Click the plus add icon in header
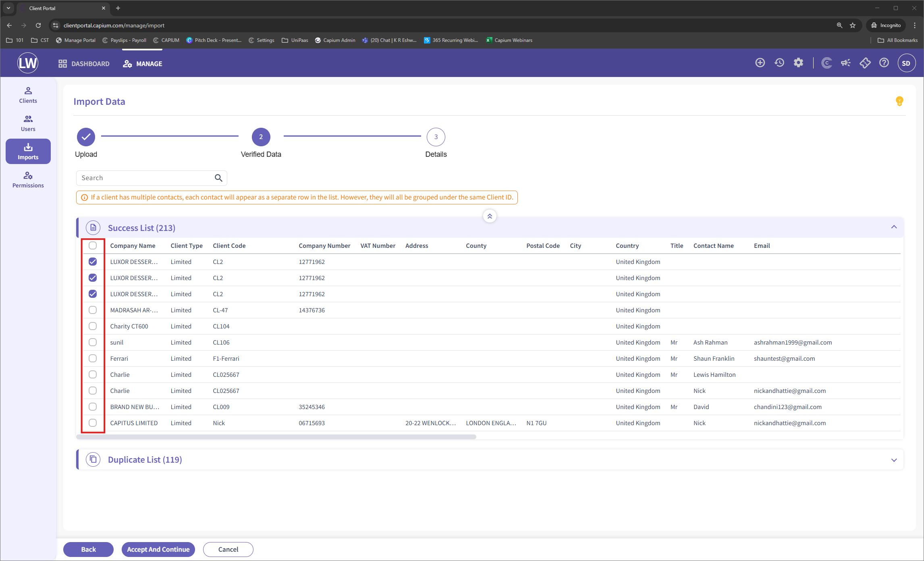The image size is (924, 561). [x=760, y=63]
